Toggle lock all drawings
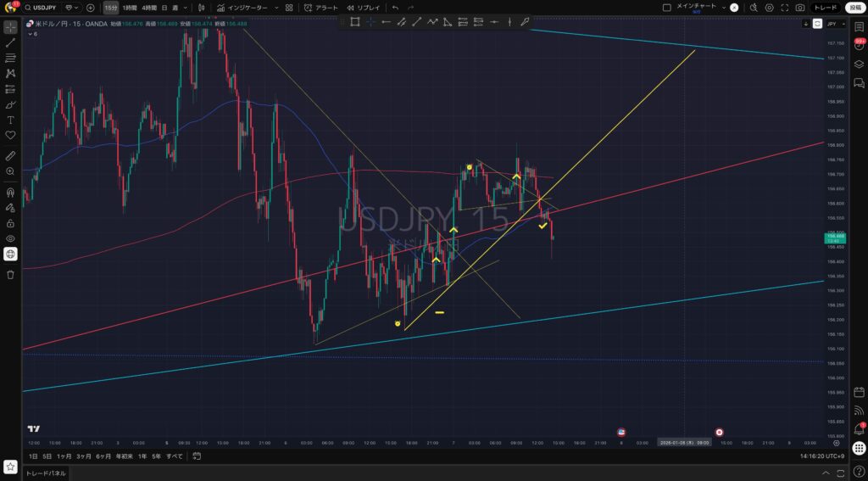Screen dimensions: 868x481 [10, 223]
